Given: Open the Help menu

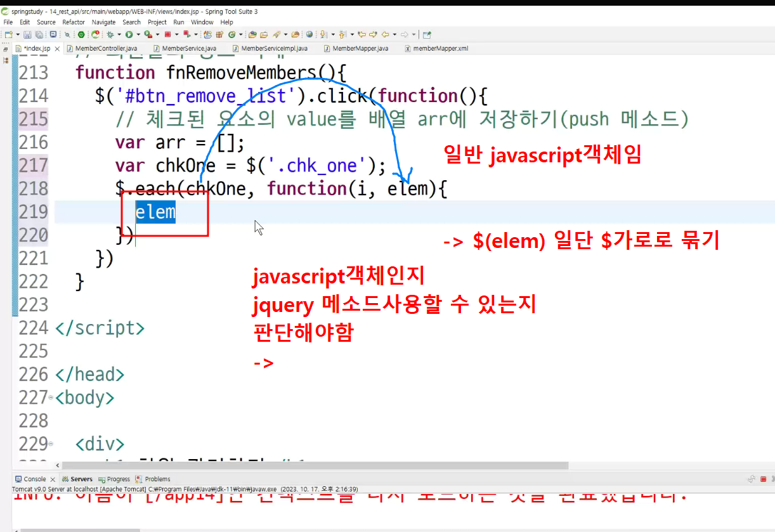Looking at the screenshot, I should pos(227,22).
